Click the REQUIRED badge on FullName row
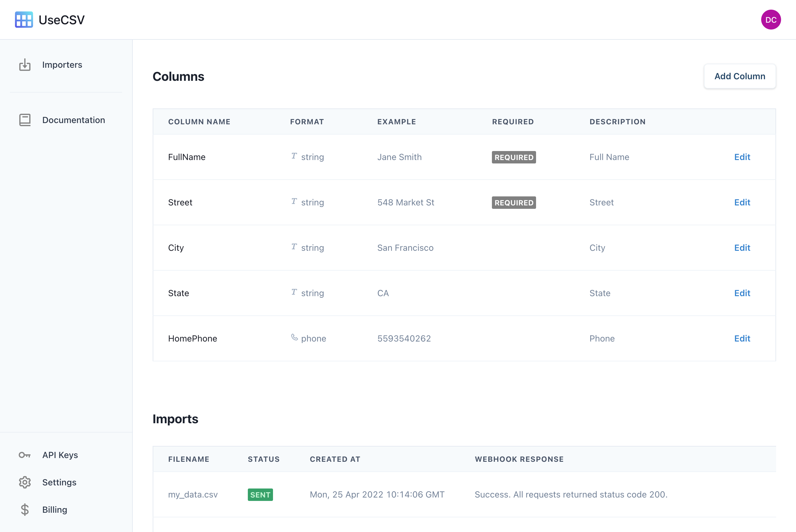 click(514, 157)
